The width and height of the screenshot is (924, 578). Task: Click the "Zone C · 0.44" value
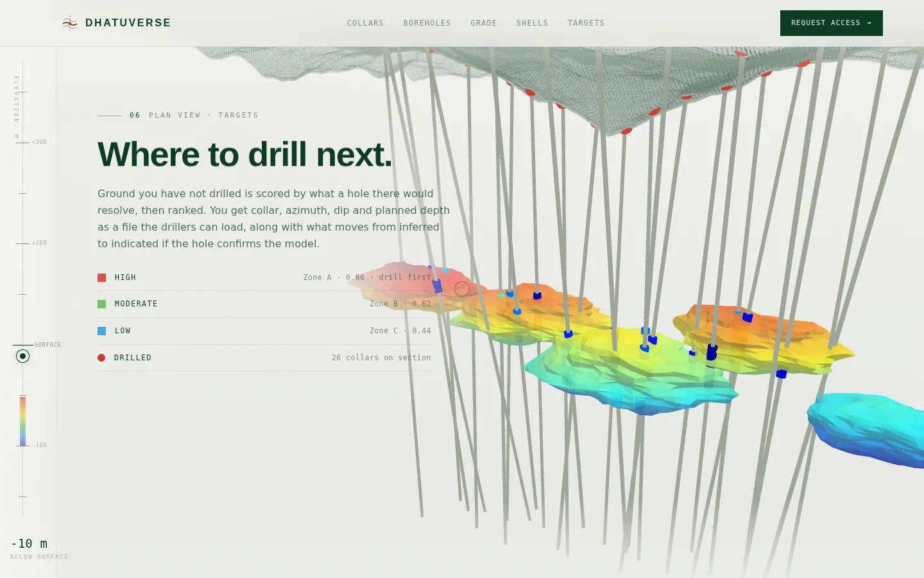click(x=400, y=331)
